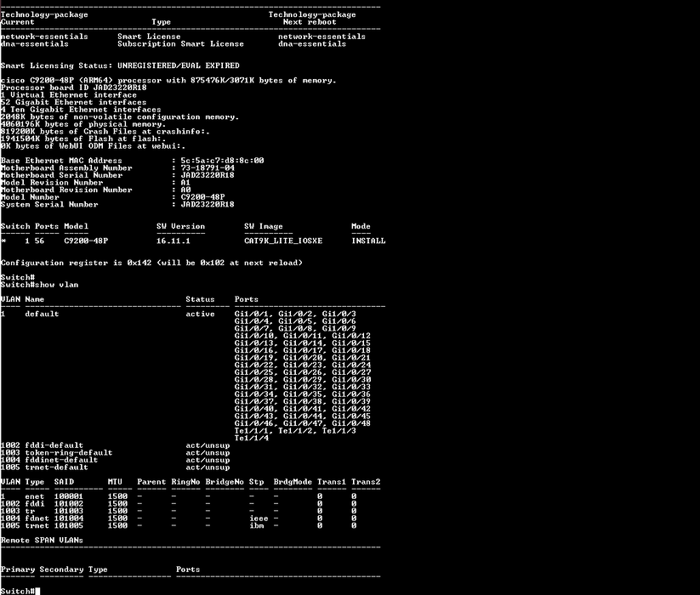Click '52 Gigabit Ethernet interfaces' line
700x595 pixels.
74,102
